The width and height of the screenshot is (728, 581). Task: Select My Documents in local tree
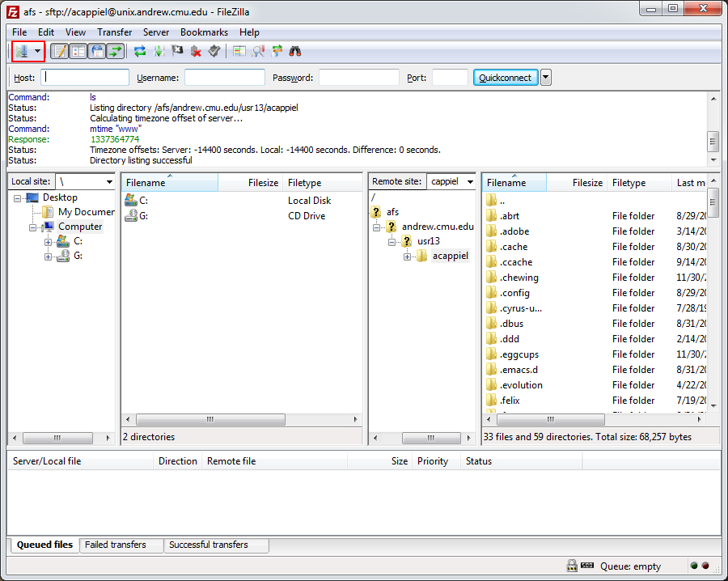pos(87,212)
